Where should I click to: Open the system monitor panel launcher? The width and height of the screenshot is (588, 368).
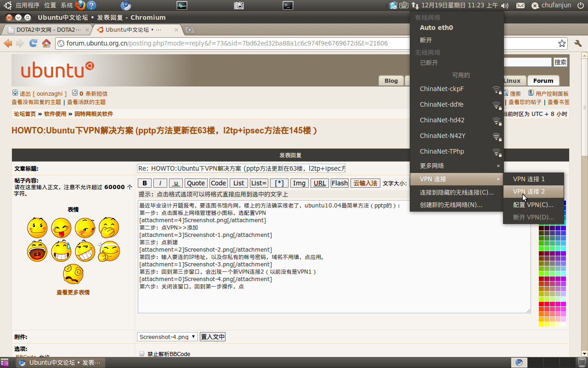(x=182, y=6)
